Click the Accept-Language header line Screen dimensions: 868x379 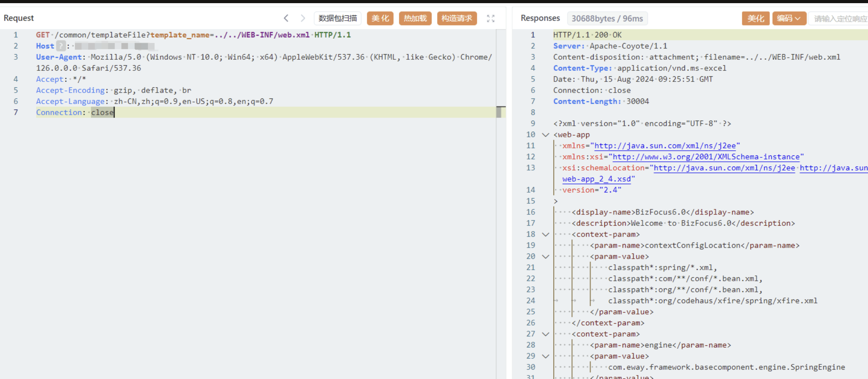[x=155, y=101]
